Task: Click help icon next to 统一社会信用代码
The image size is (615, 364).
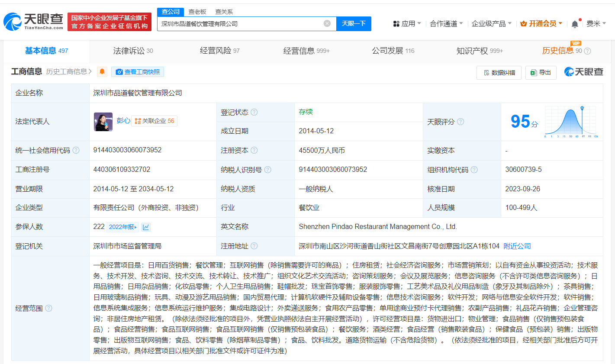Action: (x=76, y=150)
